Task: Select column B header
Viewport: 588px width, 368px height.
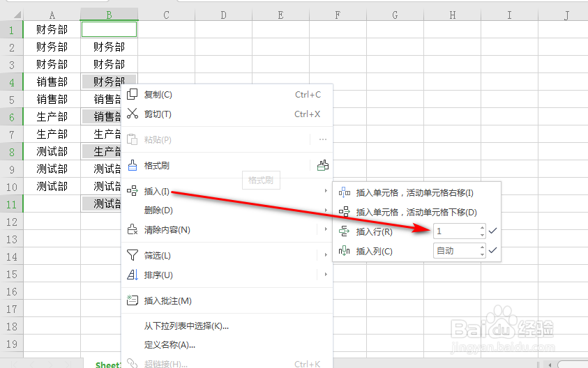Action: 109,15
